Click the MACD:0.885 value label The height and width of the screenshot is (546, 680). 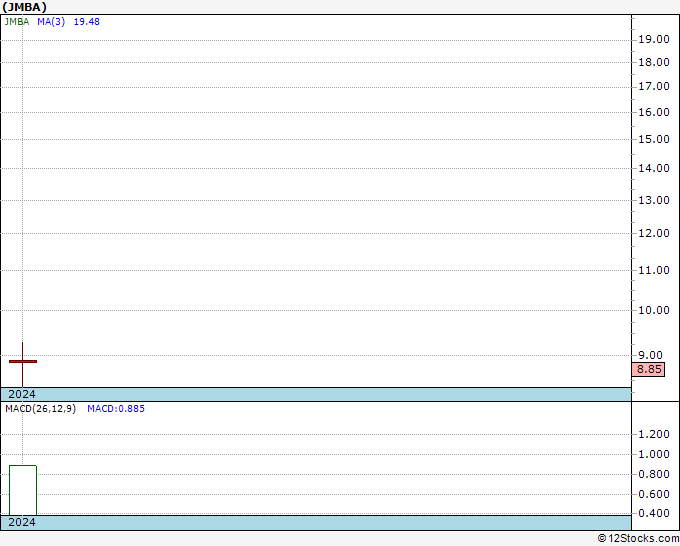(116, 409)
